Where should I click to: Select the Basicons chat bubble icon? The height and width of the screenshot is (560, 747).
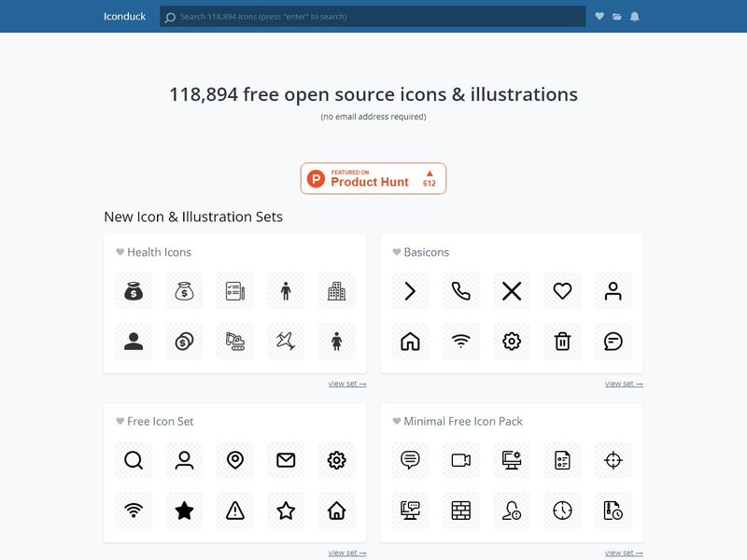click(613, 342)
